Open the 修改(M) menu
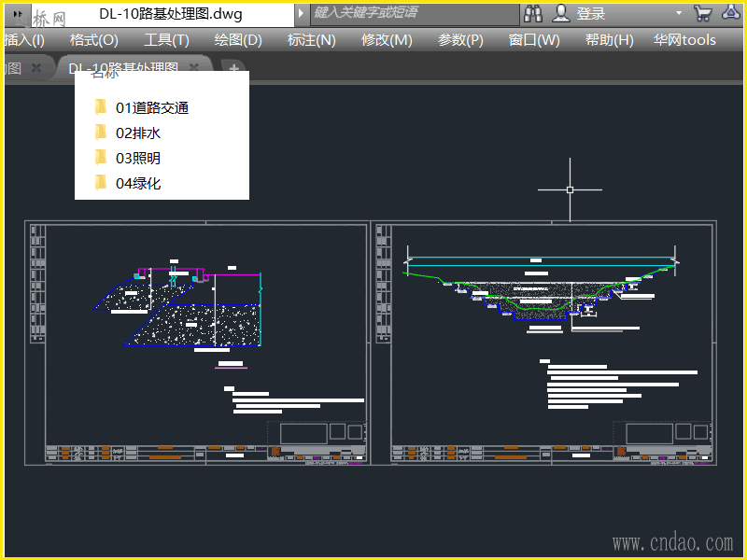This screenshot has height=560, width=747. click(387, 40)
